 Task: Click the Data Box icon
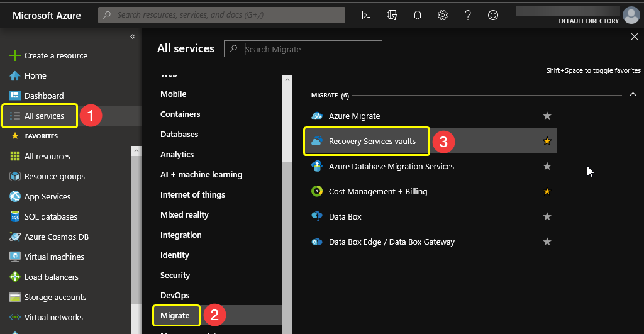pyautogui.click(x=317, y=216)
